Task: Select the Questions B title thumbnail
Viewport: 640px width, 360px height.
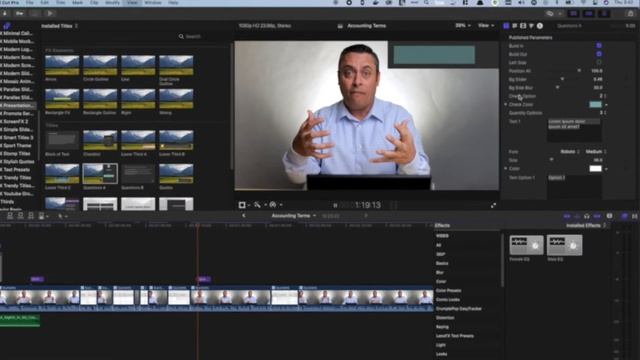Action: 138,174
